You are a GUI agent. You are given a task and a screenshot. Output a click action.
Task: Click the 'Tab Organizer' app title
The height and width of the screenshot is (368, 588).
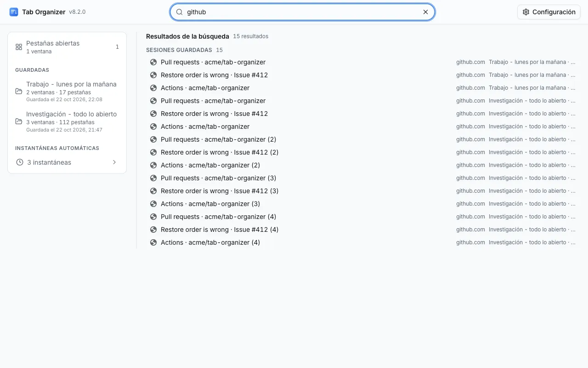click(44, 12)
